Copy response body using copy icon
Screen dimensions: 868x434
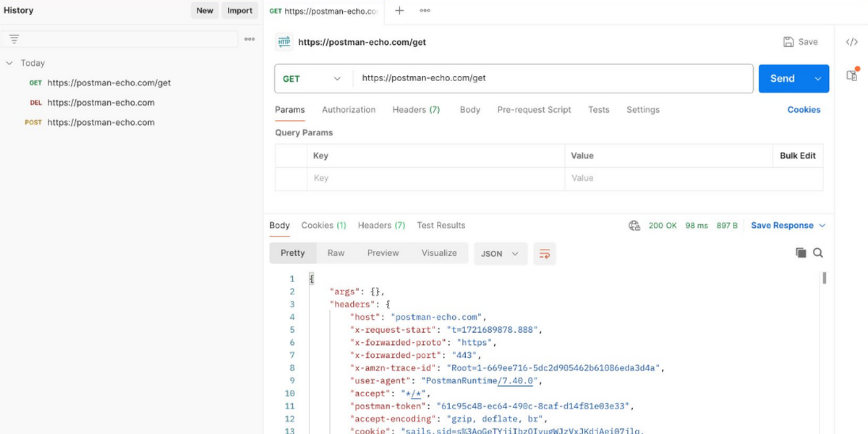801,252
